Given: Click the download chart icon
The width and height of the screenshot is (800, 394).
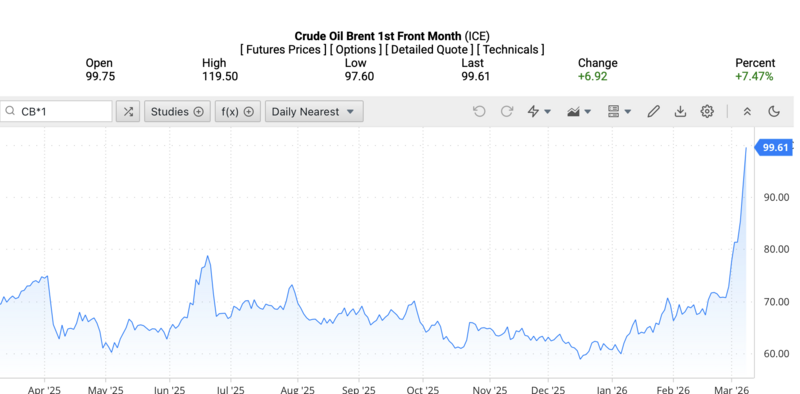Looking at the screenshot, I should (680, 111).
